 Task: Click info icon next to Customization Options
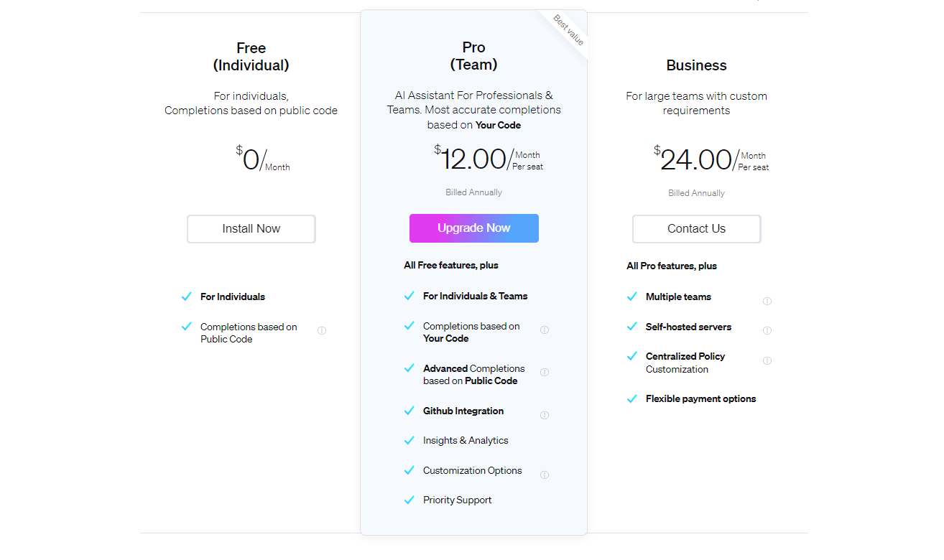tap(545, 475)
